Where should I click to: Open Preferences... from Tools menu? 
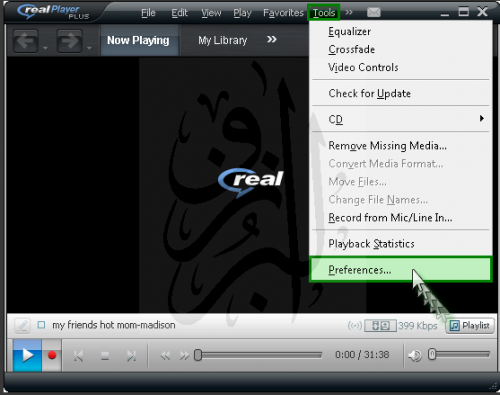click(401, 269)
